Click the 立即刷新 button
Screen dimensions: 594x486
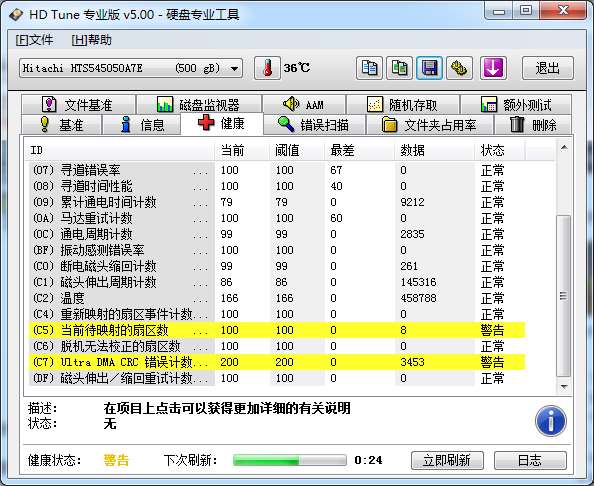[x=447, y=460]
